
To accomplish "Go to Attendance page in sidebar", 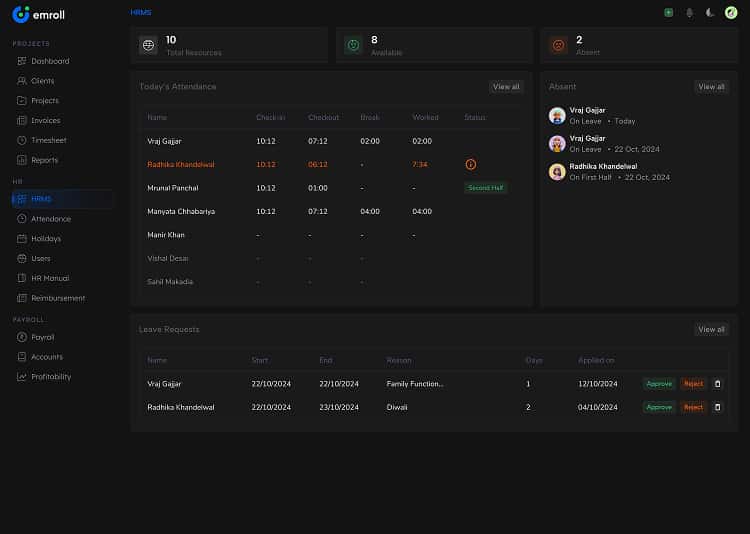I will [x=50, y=219].
